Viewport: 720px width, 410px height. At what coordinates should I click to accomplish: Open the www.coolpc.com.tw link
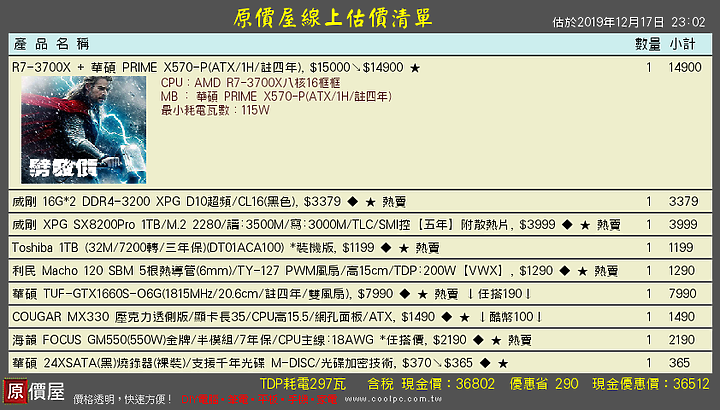pos(393,399)
